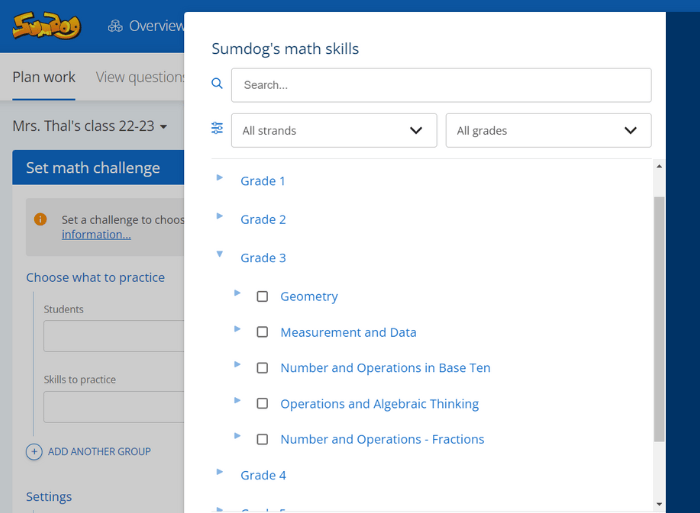
Task: Switch to the Plan work tab
Action: pyautogui.click(x=44, y=77)
